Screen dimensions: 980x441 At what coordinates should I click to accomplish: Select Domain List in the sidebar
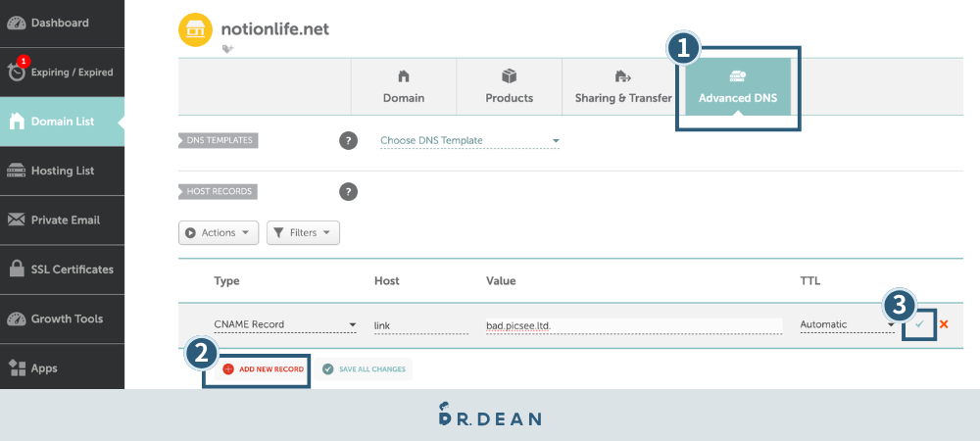[x=62, y=122]
